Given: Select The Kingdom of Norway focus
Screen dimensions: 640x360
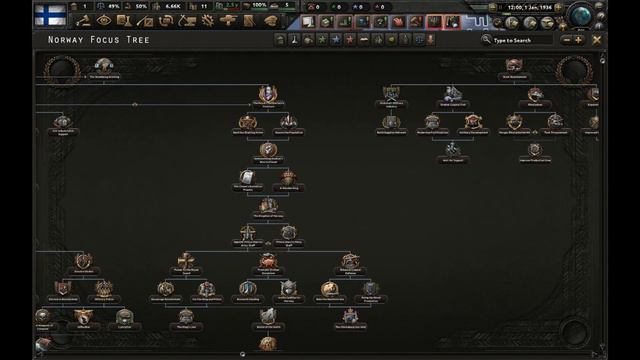Looking at the screenshot, I should pyautogui.click(x=268, y=208).
